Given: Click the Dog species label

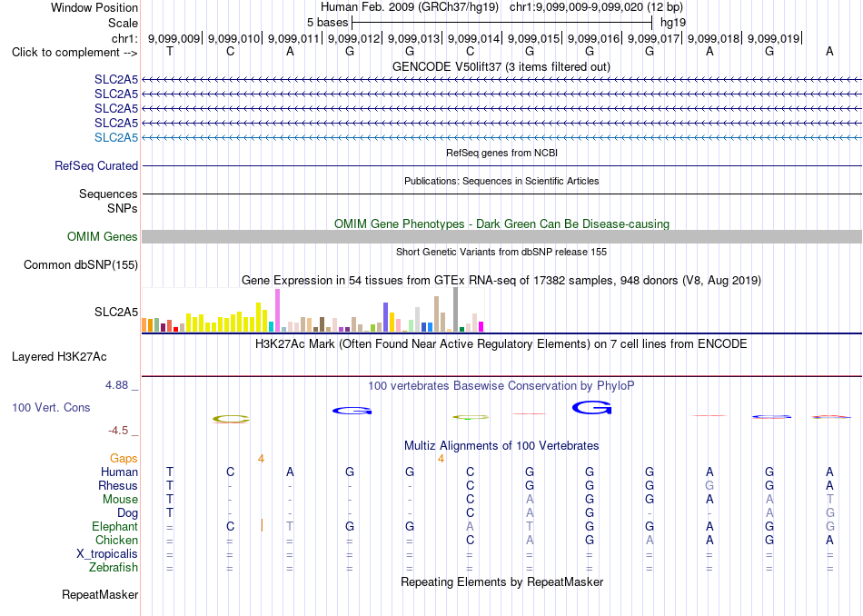Looking at the screenshot, I should [x=127, y=513].
